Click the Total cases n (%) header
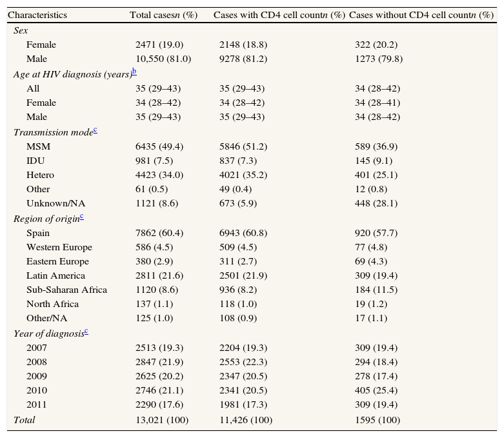This screenshot has height=438, width=504. pos(163,15)
